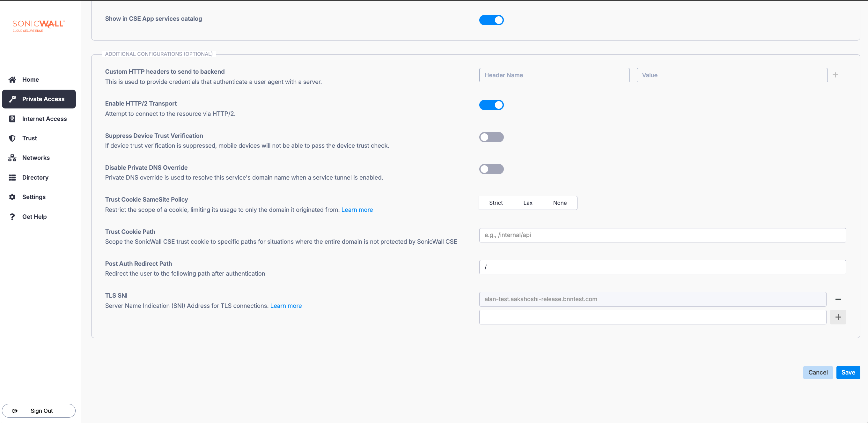The image size is (868, 423).
Task: Click the Trust shield icon
Action: (x=12, y=138)
